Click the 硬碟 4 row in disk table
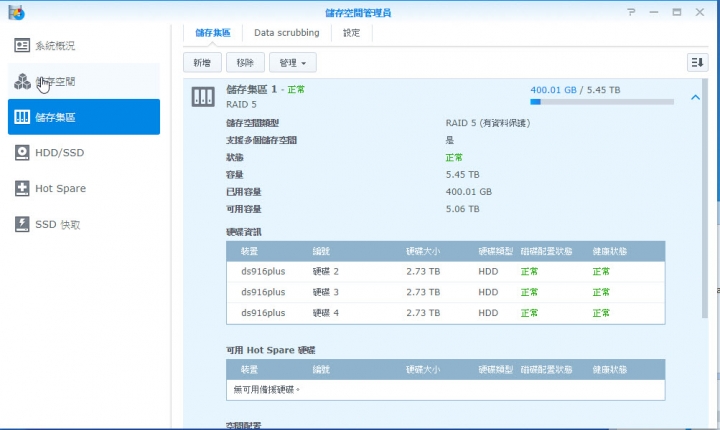720x430 pixels. point(445,313)
